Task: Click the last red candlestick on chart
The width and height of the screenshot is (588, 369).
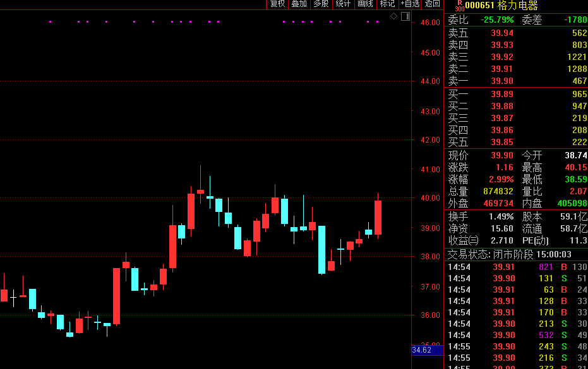Action: 378,217
